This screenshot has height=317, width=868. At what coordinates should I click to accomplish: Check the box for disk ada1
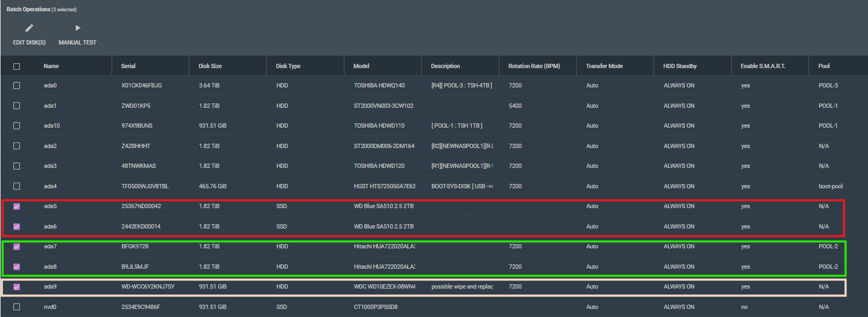click(x=17, y=106)
